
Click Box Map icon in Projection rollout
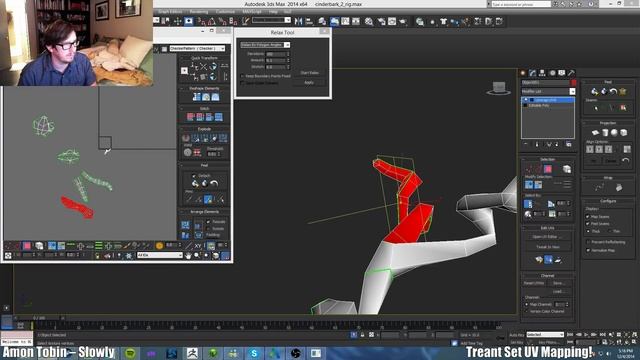tap(624, 133)
